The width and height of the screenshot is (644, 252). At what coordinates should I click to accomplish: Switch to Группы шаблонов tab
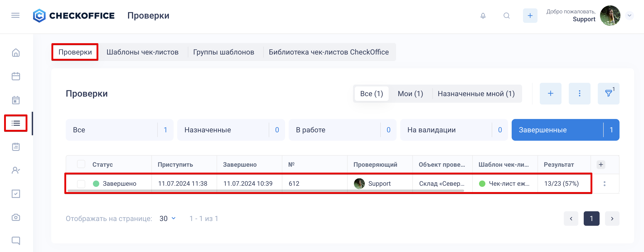[223, 52]
